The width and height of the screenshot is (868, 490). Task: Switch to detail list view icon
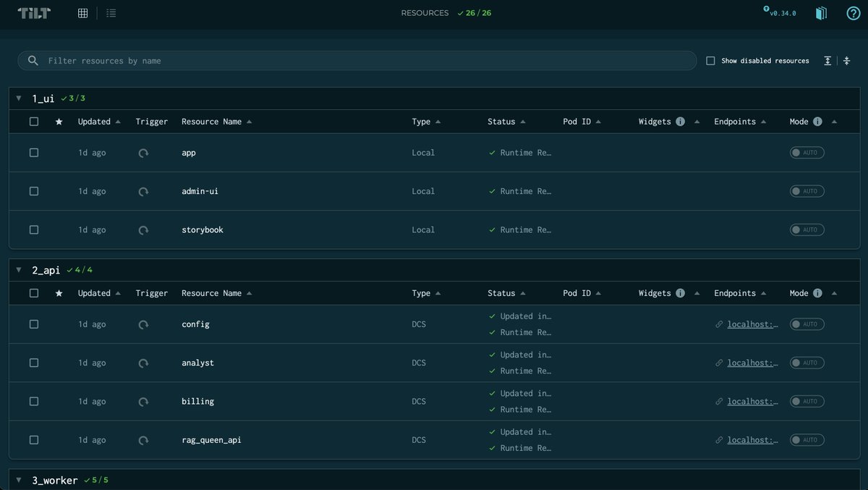coord(111,13)
